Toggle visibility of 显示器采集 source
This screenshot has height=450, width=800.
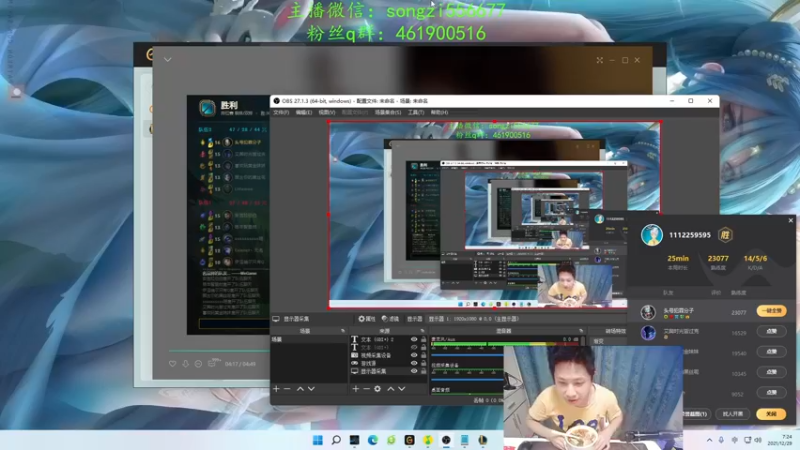pyautogui.click(x=414, y=371)
